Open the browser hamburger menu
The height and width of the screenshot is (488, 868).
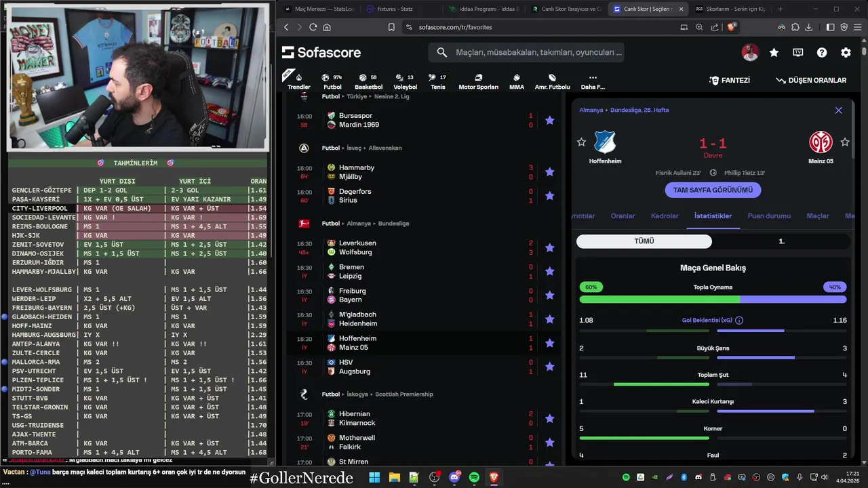coord(857,27)
